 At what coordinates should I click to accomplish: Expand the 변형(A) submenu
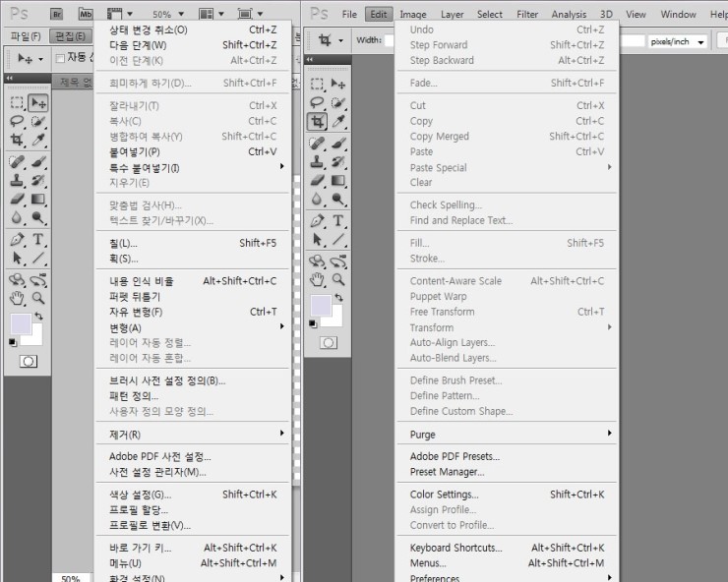192,328
